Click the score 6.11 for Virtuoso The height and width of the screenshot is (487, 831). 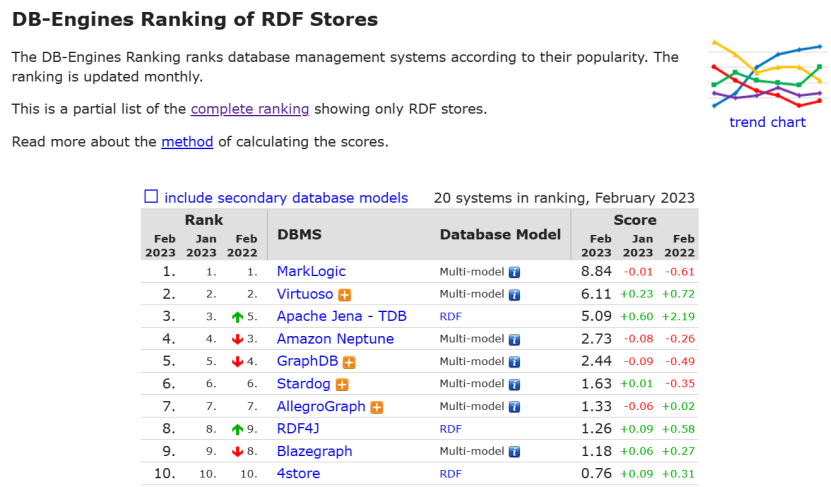(x=596, y=294)
